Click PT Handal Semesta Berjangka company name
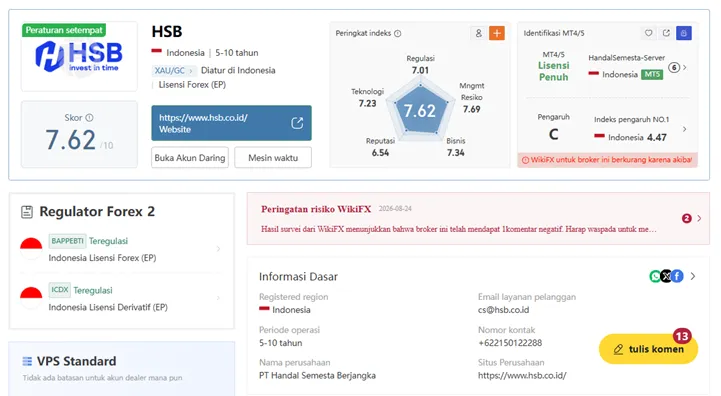This screenshot has width=721, height=396. click(317, 375)
